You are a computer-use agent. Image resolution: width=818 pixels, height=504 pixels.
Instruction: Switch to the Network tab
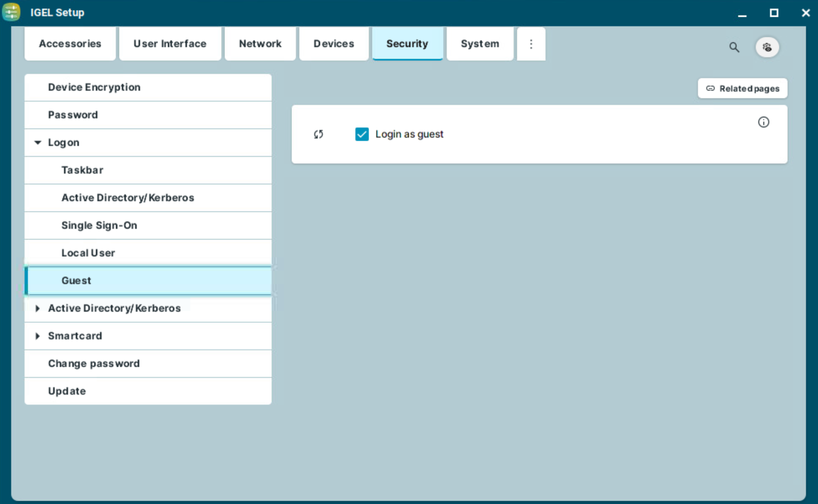[260, 44]
